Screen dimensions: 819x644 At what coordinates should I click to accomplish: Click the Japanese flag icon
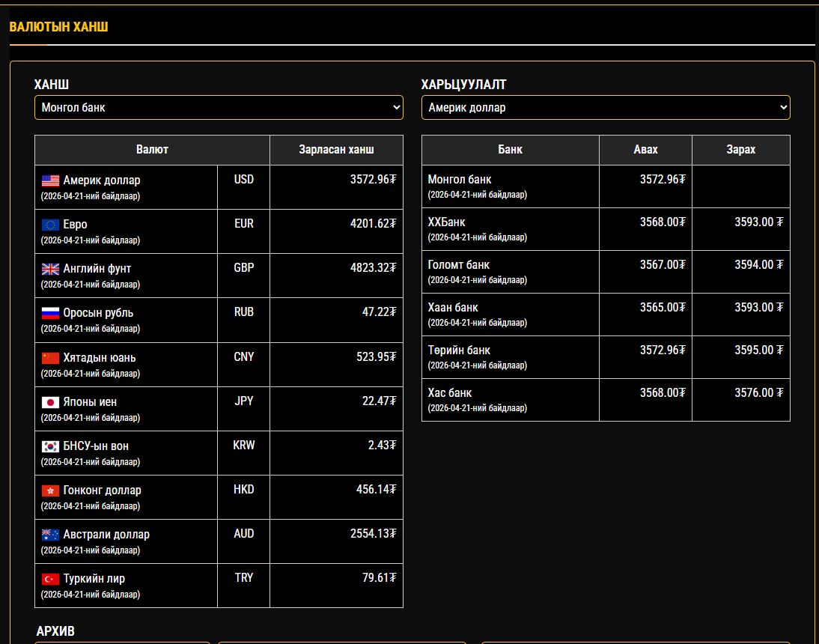(x=50, y=402)
